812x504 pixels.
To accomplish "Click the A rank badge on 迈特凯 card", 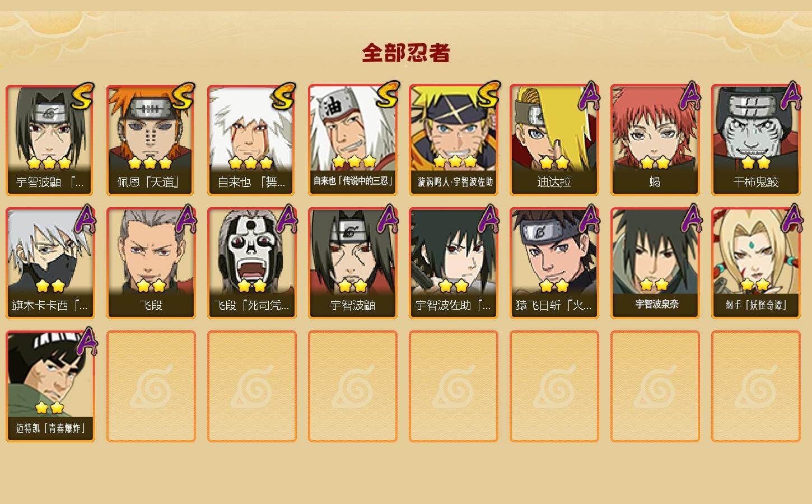I will [x=86, y=342].
